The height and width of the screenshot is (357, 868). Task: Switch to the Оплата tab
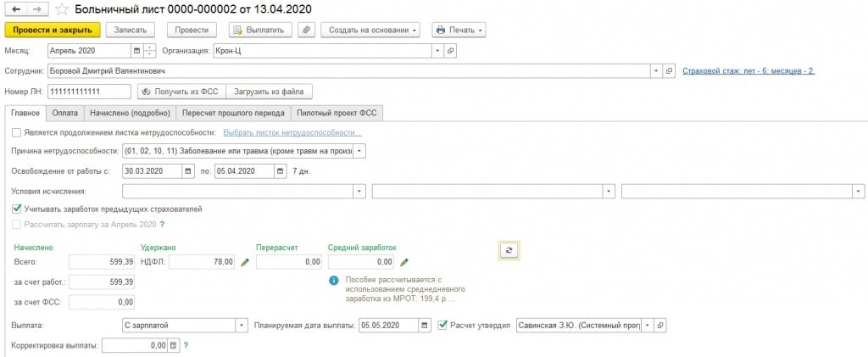coord(64,112)
